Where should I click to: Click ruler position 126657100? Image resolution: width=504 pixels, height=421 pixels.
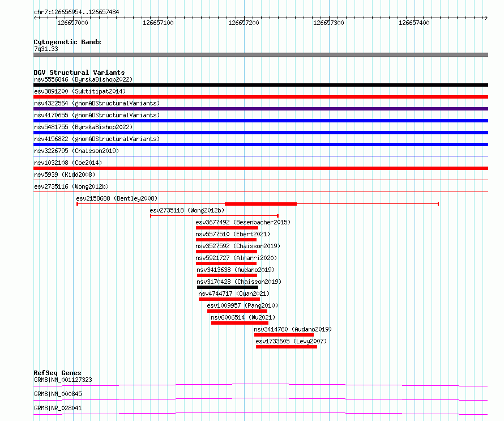158,23
